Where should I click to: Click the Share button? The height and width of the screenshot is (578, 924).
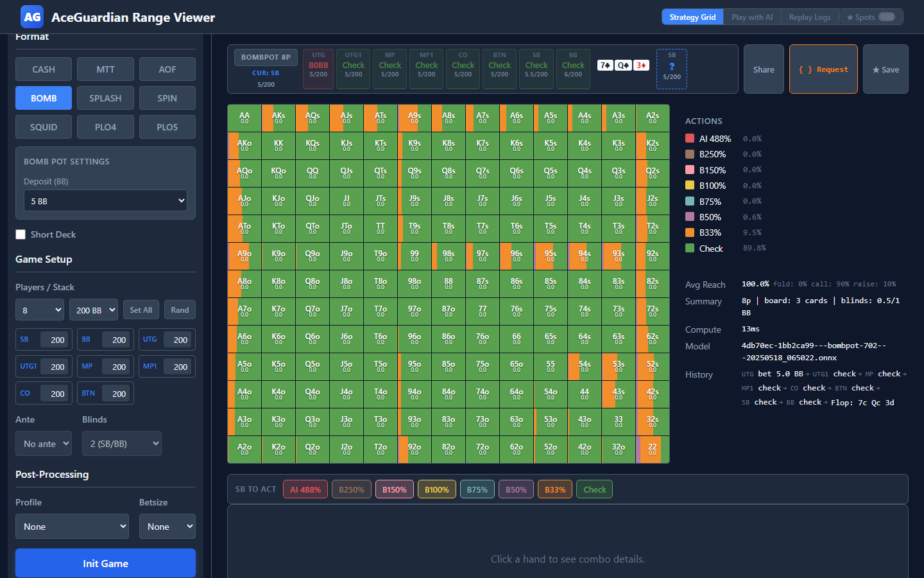tap(764, 69)
